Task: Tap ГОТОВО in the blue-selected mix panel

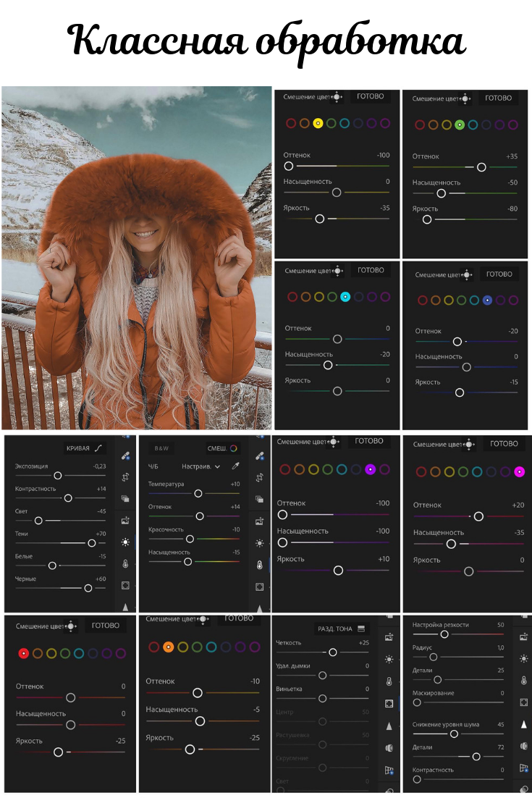Action: coord(499,274)
